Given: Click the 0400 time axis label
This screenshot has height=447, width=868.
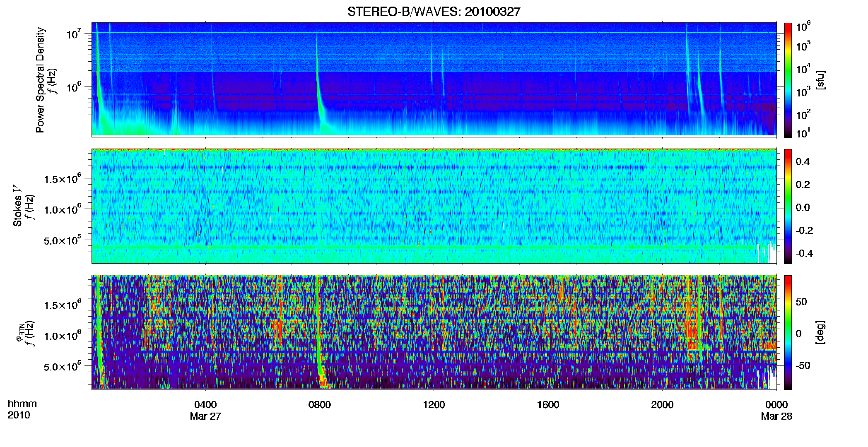Looking at the screenshot, I should point(205,405).
